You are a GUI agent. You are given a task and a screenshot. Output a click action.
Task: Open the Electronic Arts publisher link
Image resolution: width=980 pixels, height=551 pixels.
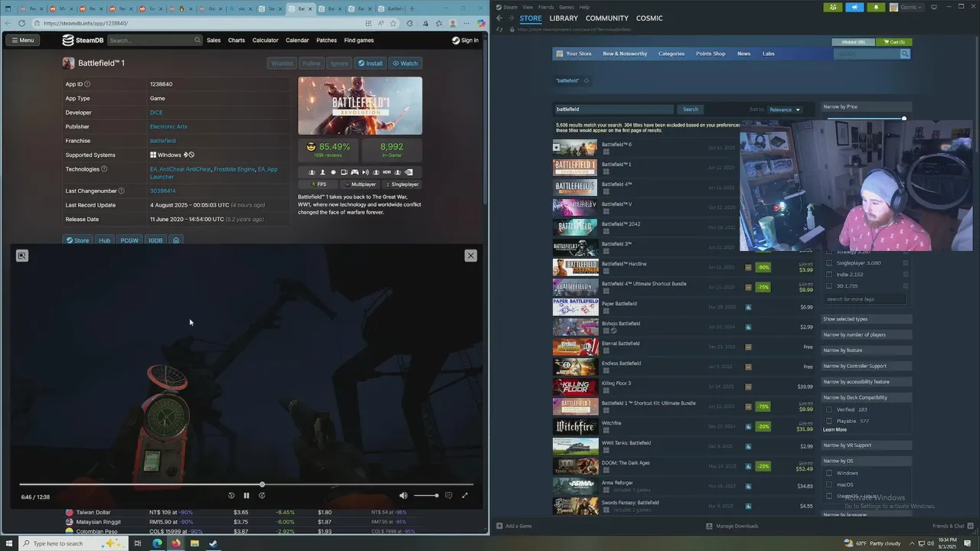click(x=168, y=126)
